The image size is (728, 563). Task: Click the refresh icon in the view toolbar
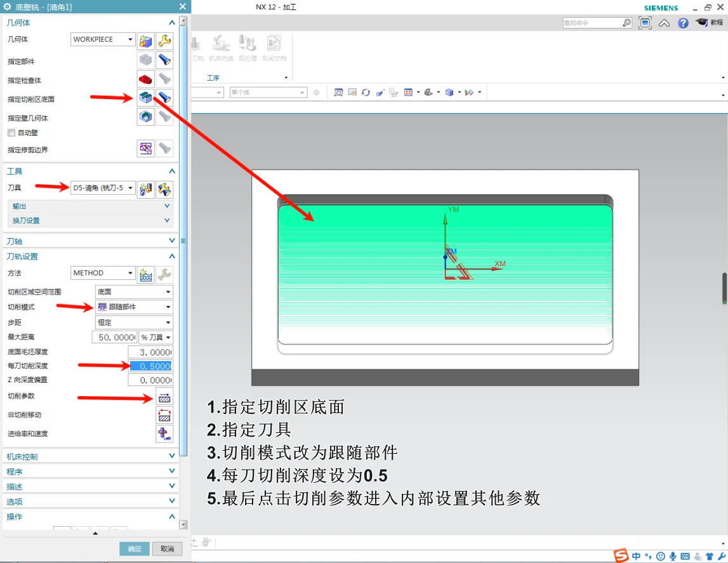pyautogui.click(x=366, y=92)
